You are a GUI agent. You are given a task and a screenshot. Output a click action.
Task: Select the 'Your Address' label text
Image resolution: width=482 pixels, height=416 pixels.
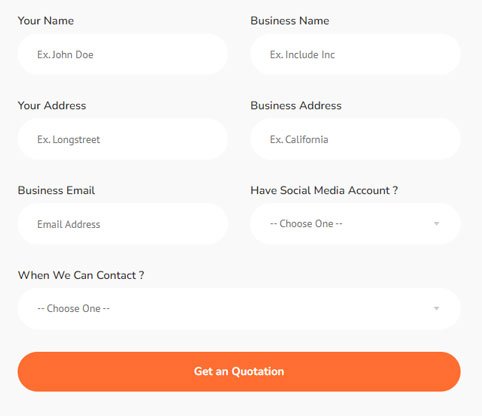[52, 106]
